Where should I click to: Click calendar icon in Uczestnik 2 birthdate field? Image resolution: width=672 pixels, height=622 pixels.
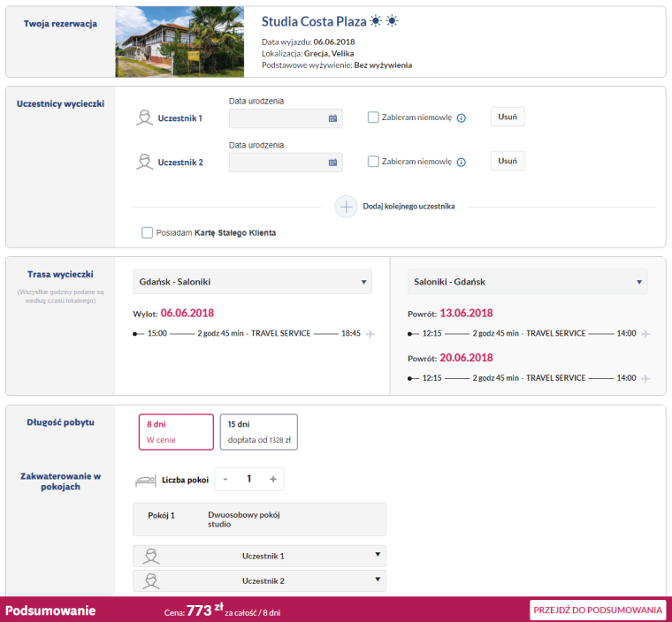coord(332,163)
